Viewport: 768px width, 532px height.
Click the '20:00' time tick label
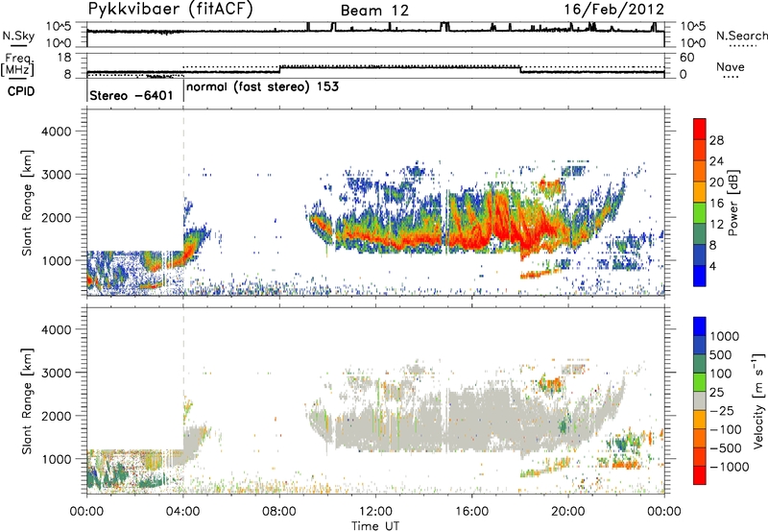coord(568,512)
